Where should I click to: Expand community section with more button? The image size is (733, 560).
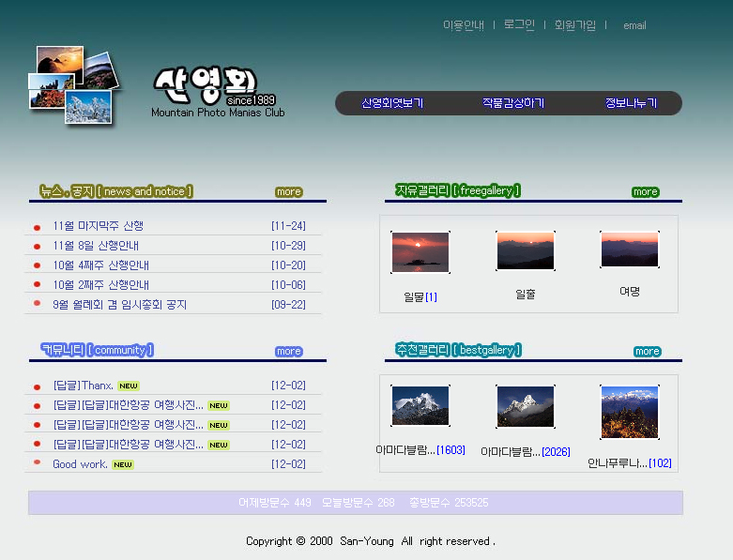click(288, 351)
